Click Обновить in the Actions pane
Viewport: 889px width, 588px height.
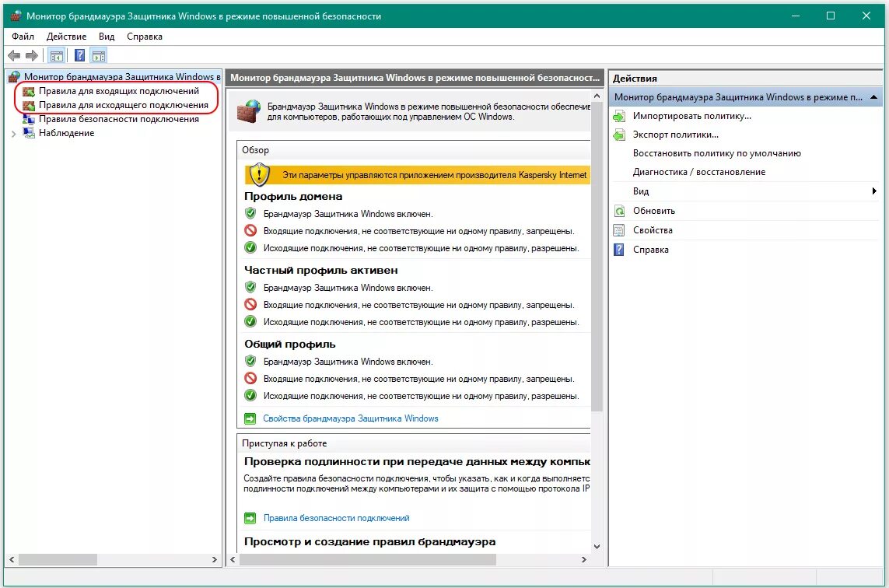pyautogui.click(x=653, y=210)
